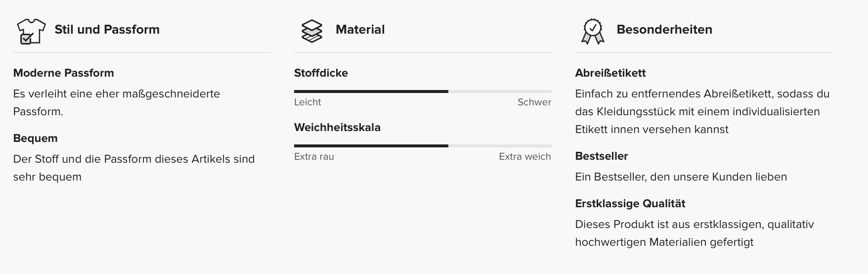Click the Extra weich scale label
Screen dimensions: 868x274
(x=524, y=157)
